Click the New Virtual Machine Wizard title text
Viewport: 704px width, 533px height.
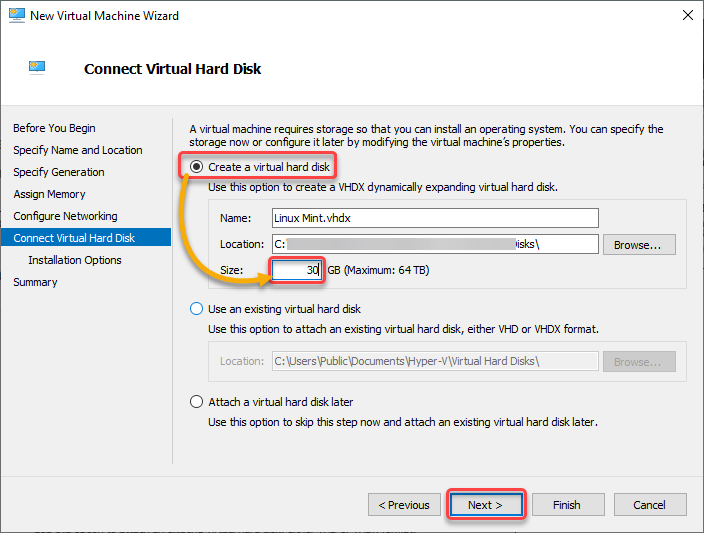(104, 16)
